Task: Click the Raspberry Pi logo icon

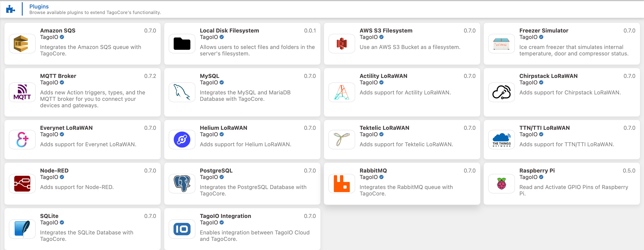Action: pyautogui.click(x=501, y=184)
